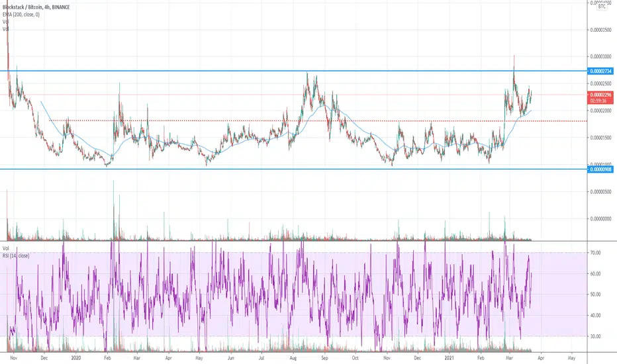Image resolution: width=617 pixels, height=364 pixels.
Task: Click the 0.00001500 price axis label
Action: pyautogui.click(x=601, y=138)
